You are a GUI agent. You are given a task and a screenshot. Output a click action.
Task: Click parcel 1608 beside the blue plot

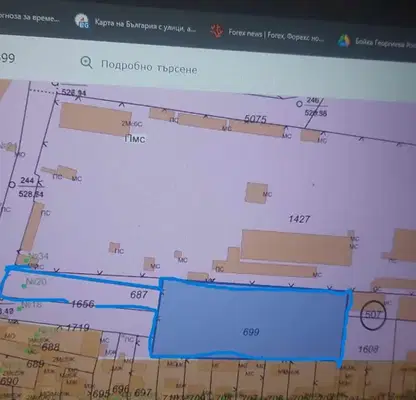coord(368,349)
